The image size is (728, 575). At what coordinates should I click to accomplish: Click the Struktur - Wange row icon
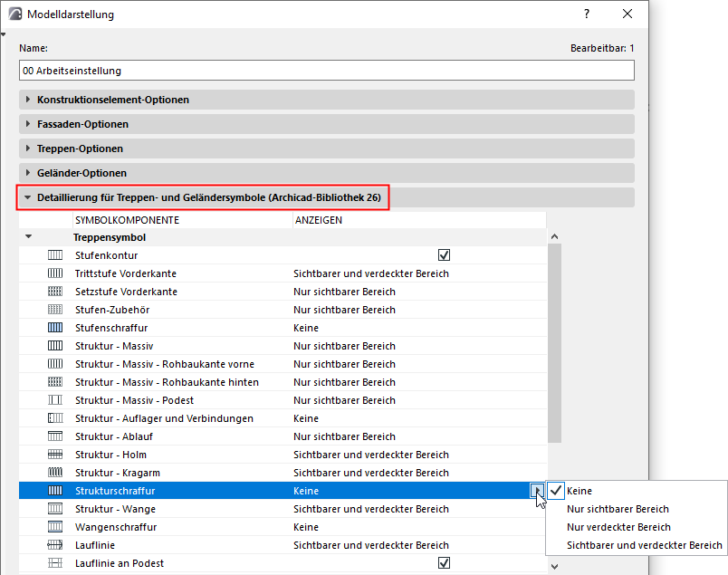tap(55, 509)
